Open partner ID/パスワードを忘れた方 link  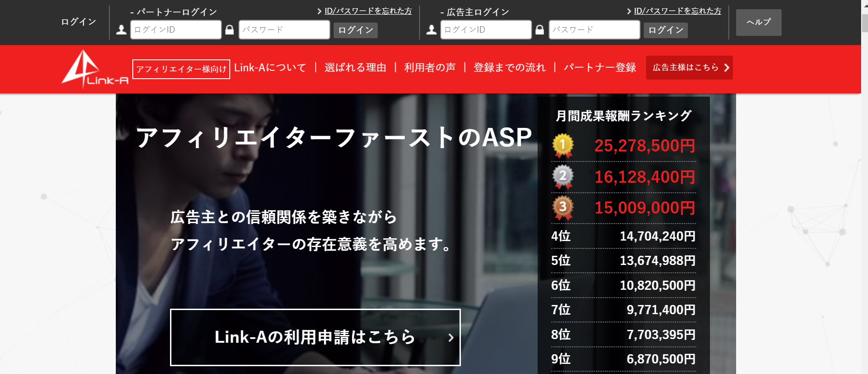pos(368,11)
